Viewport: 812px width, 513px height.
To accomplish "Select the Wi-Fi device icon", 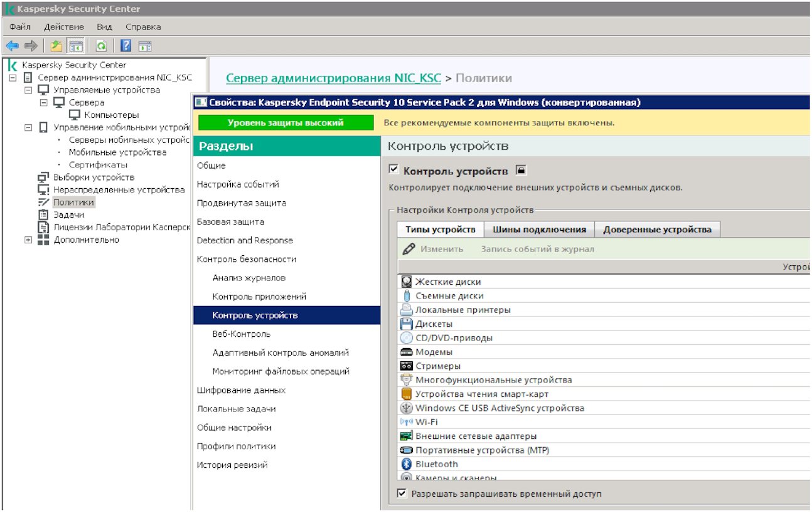I will (407, 422).
